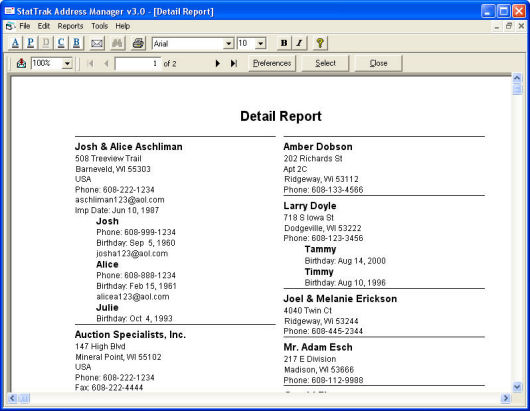Click horizontal scrollbar right arrow
This screenshot has width=530, height=411.
506,398
